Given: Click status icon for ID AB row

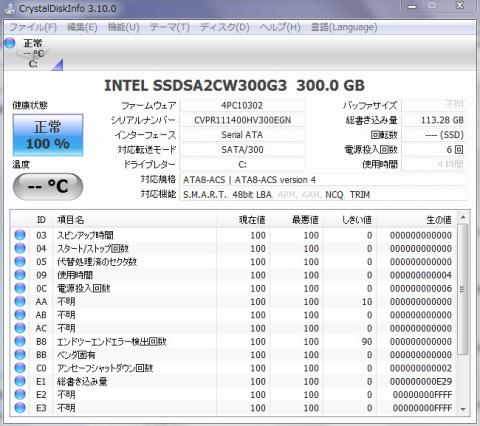Looking at the screenshot, I should [20, 315].
